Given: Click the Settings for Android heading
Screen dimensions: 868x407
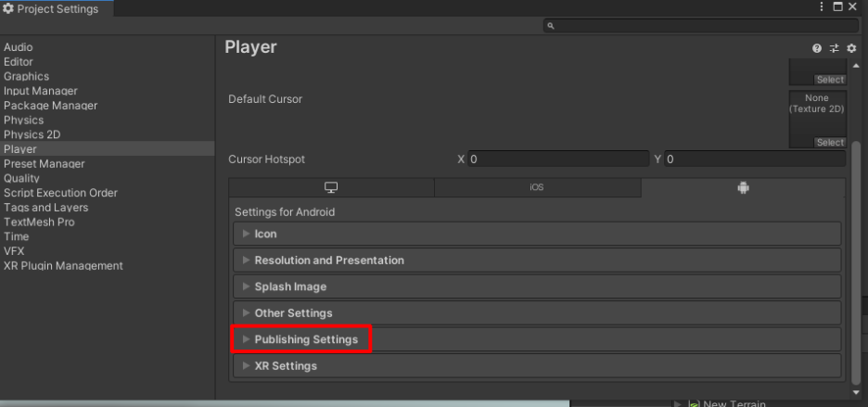Looking at the screenshot, I should [x=285, y=212].
